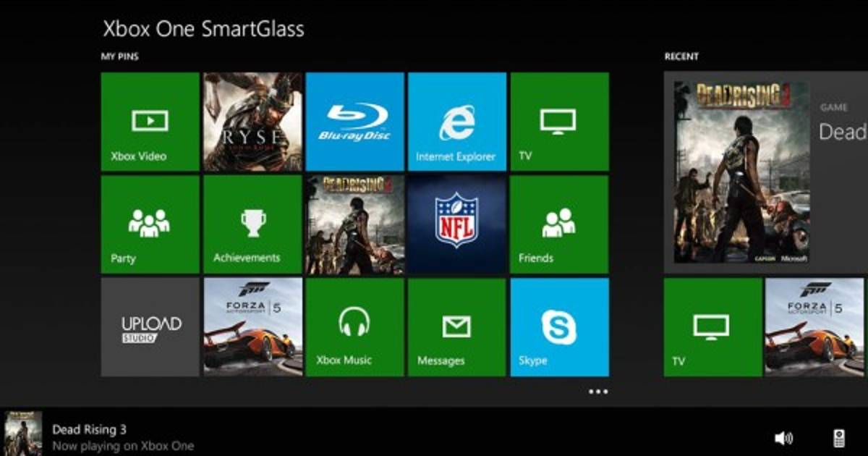Open the Friends tile
Screen dimensions: 868x456
(x=559, y=224)
